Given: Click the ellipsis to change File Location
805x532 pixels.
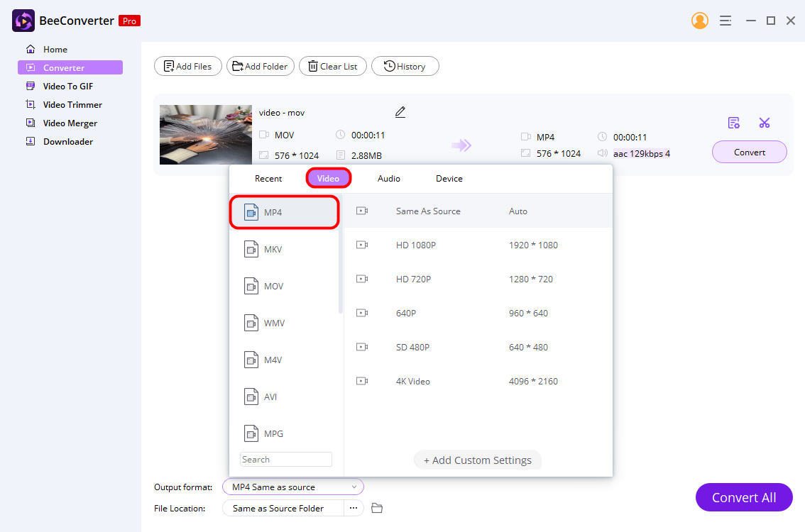Looking at the screenshot, I should tap(353, 508).
